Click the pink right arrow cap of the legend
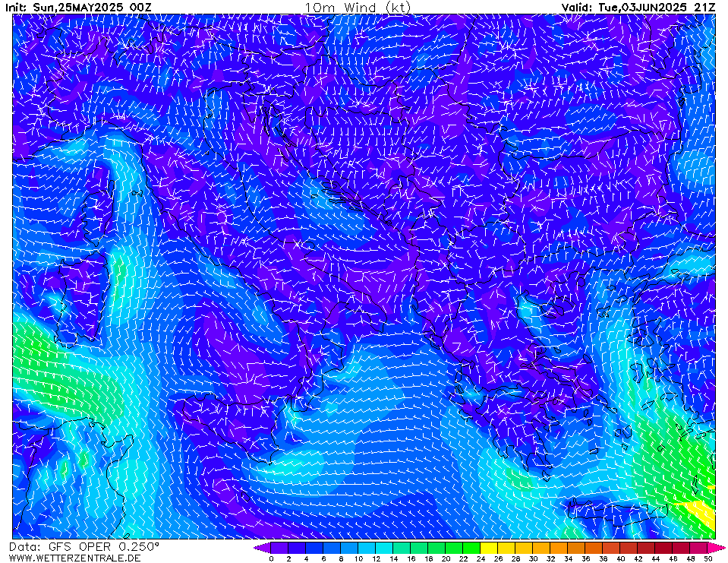This screenshot has height=563, width=728. pos(716,548)
